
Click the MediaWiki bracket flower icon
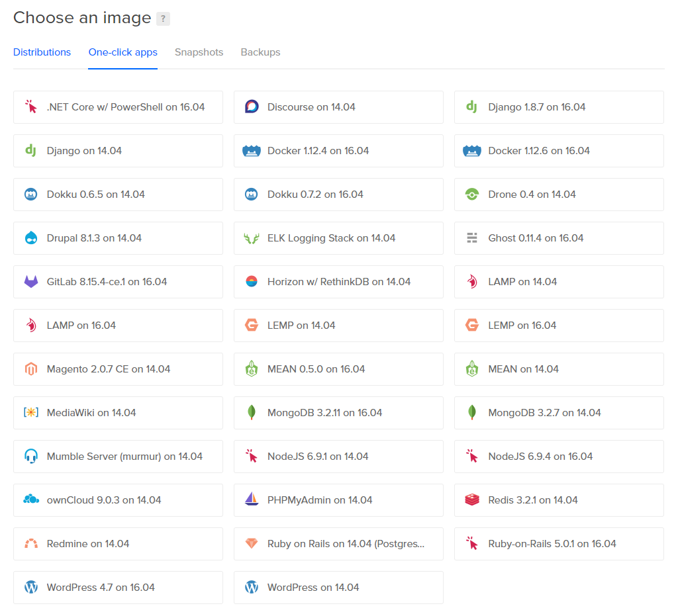[30, 413]
